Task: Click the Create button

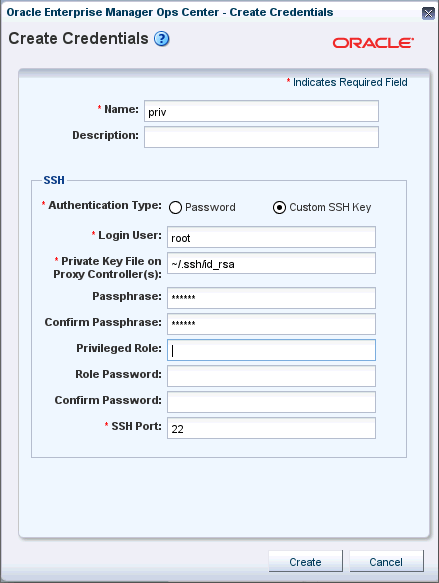Action: [x=306, y=561]
